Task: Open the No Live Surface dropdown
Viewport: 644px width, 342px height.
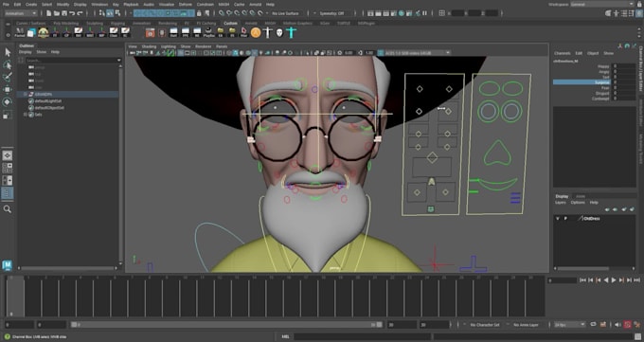Action: [285, 13]
